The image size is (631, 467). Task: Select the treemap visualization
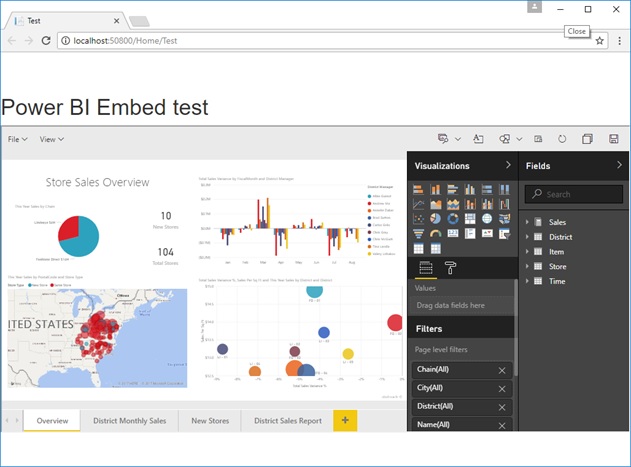coord(470,219)
